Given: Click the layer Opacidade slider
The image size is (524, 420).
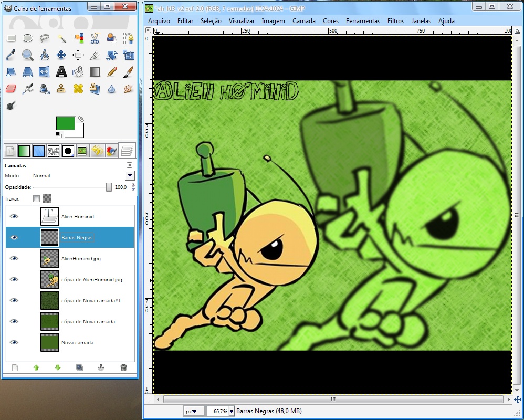Looking at the screenshot, I should tap(72, 187).
